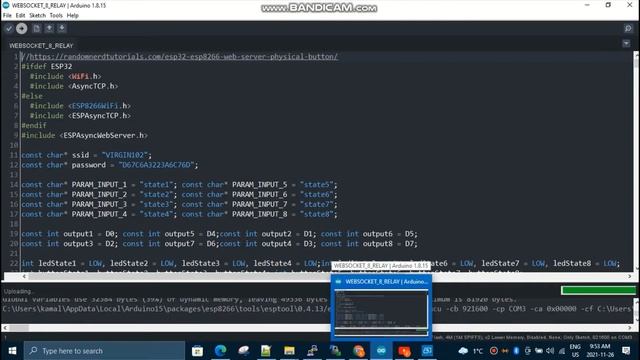Click the editor scroll-right arrow
640x360 pixels.
click(630, 276)
